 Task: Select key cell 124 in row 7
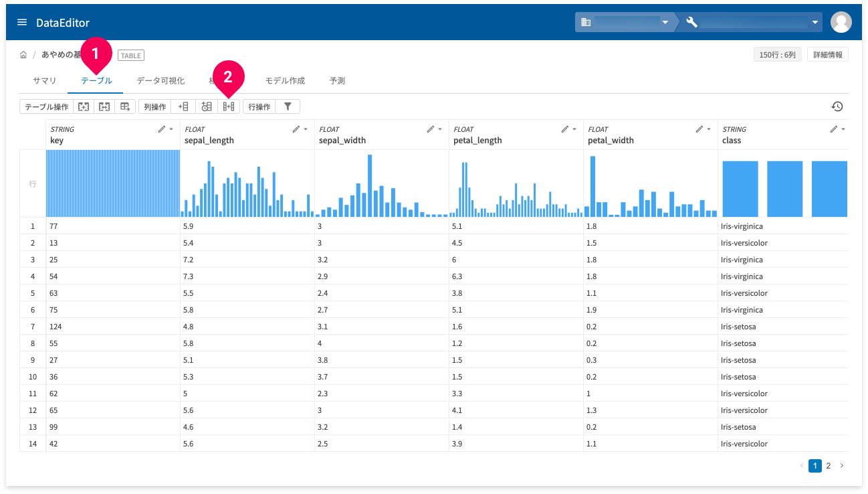point(113,327)
